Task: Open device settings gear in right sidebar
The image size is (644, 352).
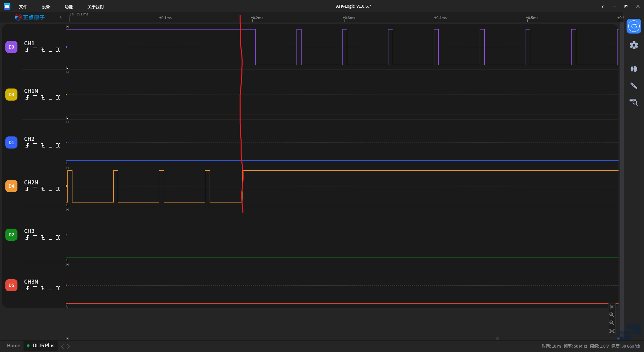Action: click(x=634, y=45)
